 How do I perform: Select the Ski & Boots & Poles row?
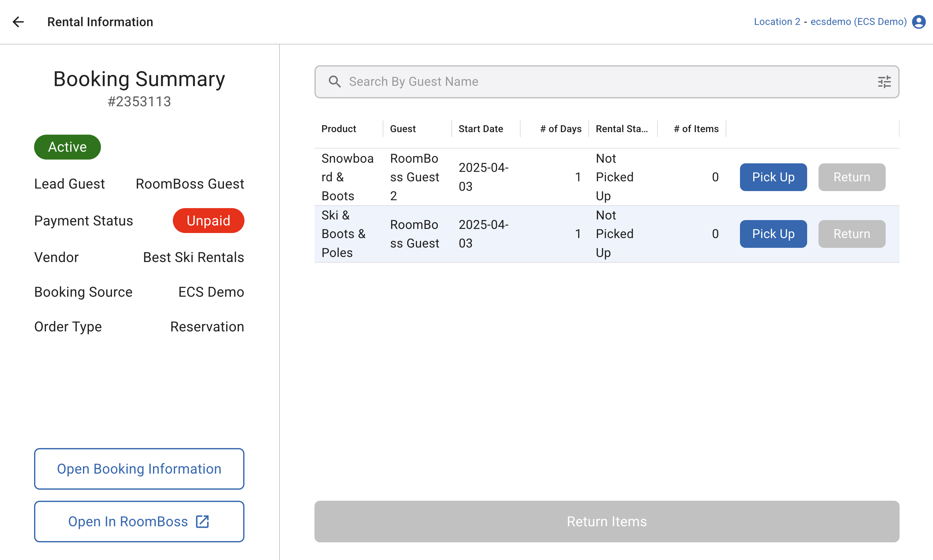click(528, 234)
